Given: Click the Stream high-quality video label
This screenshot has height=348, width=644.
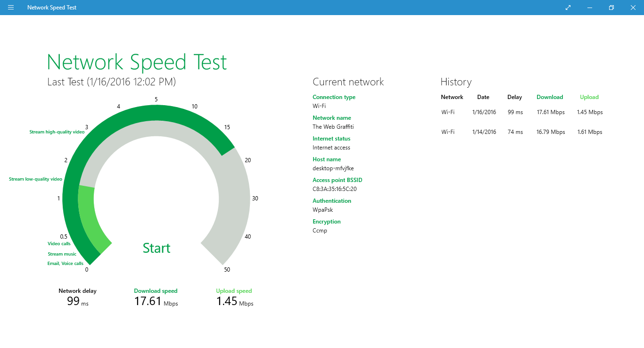Looking at the screenshot, I should 57,132.
